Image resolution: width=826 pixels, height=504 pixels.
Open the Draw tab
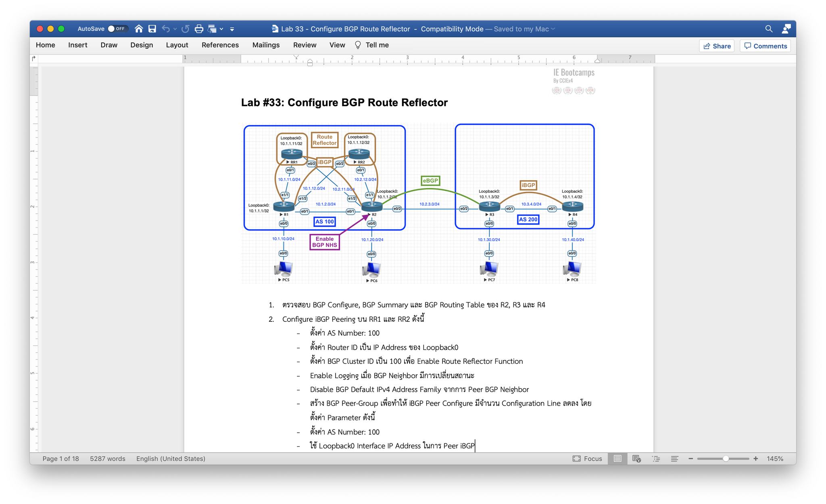coord(109,45)
